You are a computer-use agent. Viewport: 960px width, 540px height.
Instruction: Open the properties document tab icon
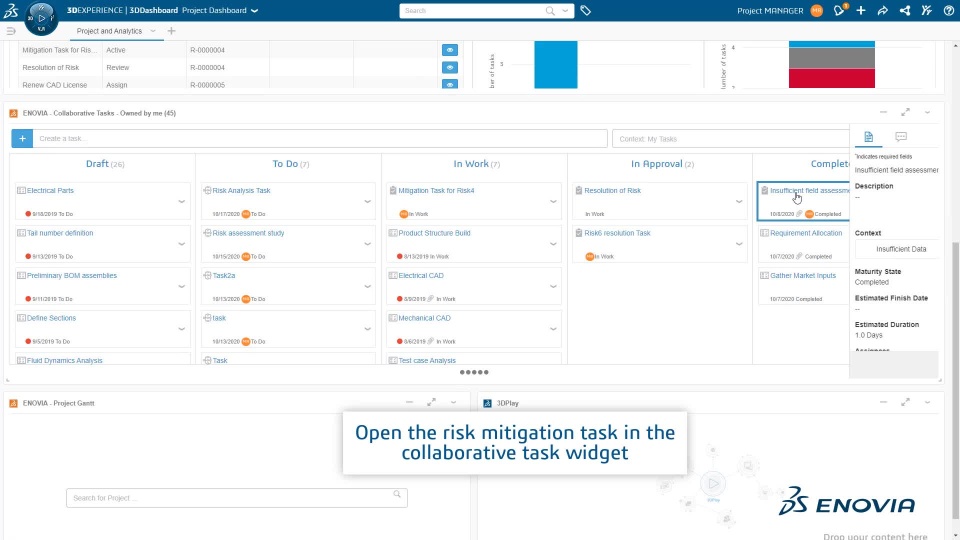pos(868,137)
